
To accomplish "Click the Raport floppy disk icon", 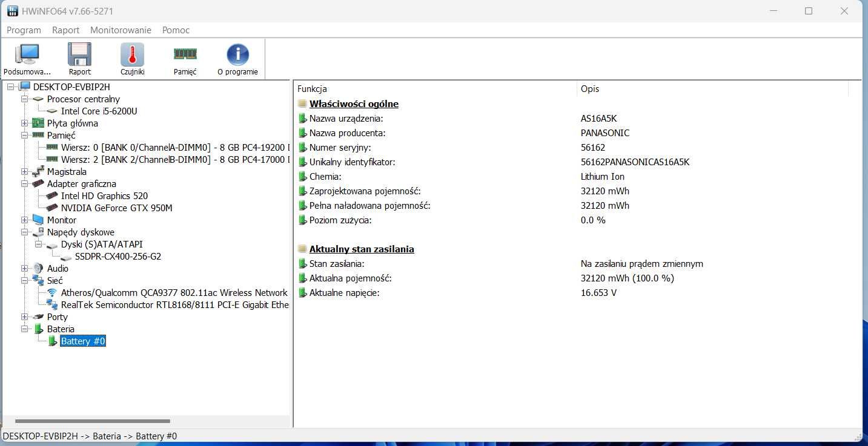I will (79, 54).
